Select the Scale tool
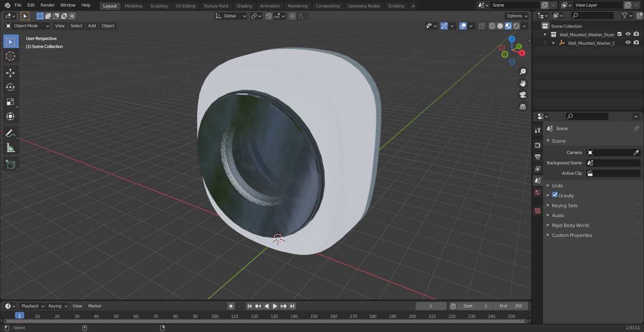The height and width of the screenshot is (332, 644). coord(10,102)
